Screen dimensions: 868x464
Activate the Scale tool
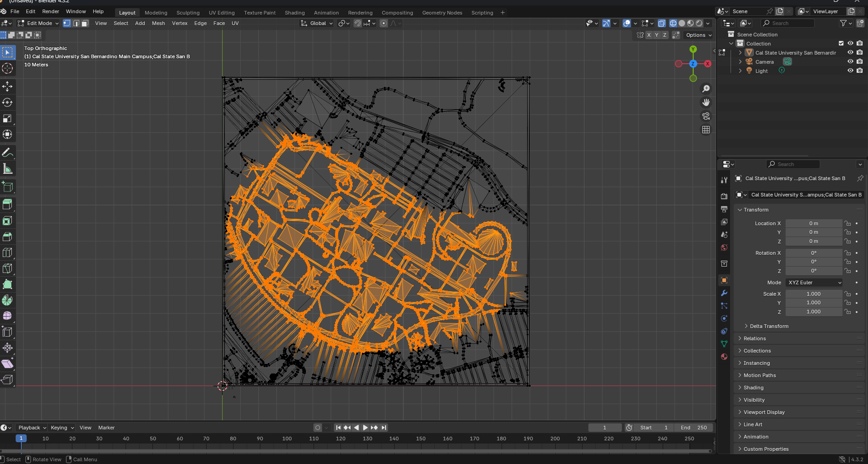click(x=7, y=119)
